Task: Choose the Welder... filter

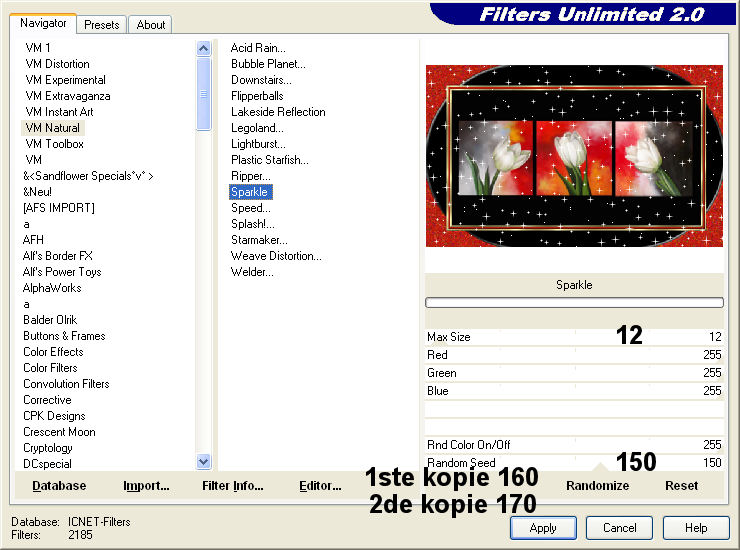Action: 252,272
